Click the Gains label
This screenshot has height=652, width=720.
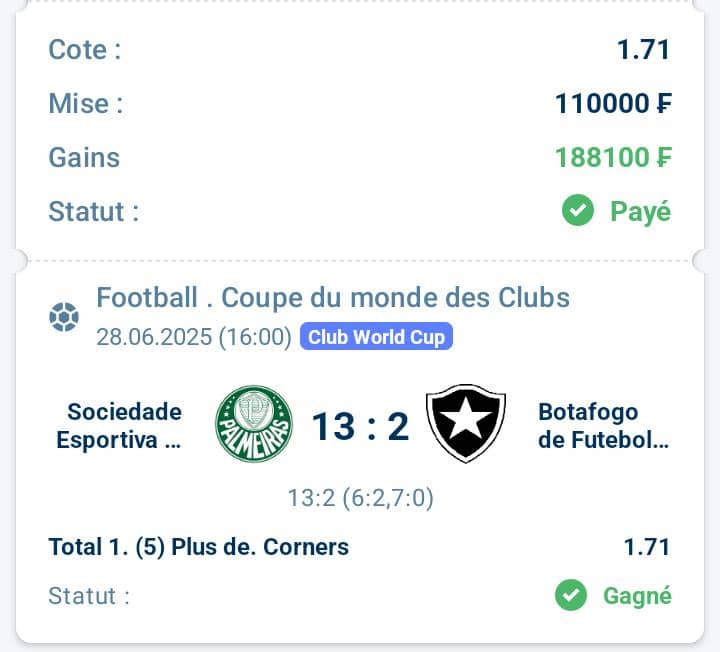[x=84, y=157]
